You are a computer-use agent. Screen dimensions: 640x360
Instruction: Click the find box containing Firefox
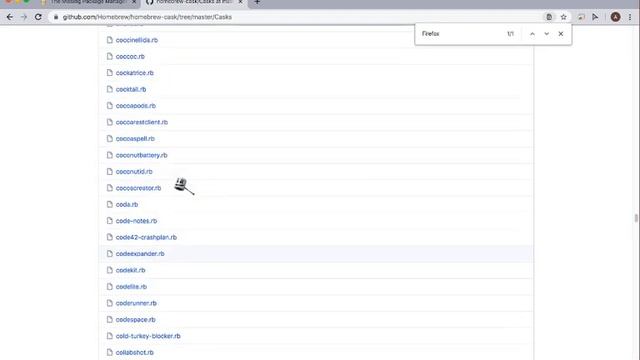coord(461,34)
